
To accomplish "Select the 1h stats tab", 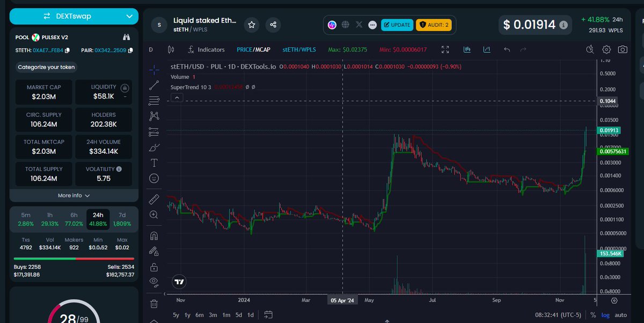I will click(x=50, y=219).
